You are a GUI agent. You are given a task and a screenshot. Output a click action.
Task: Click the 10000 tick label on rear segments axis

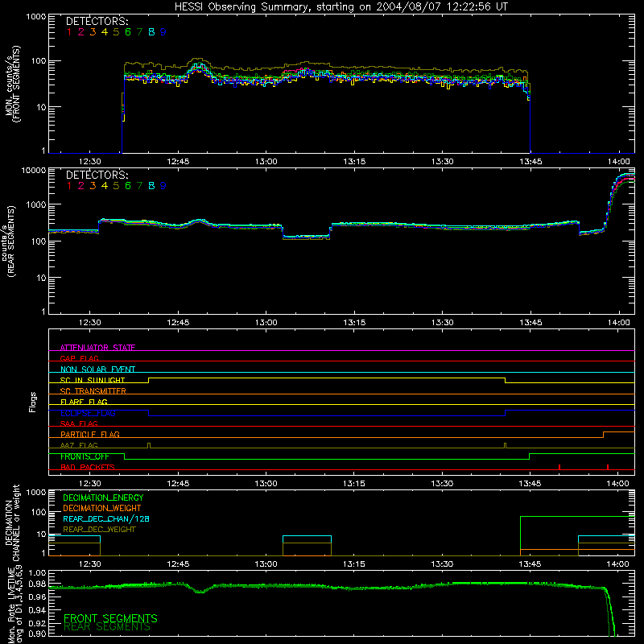coord(34,170)
